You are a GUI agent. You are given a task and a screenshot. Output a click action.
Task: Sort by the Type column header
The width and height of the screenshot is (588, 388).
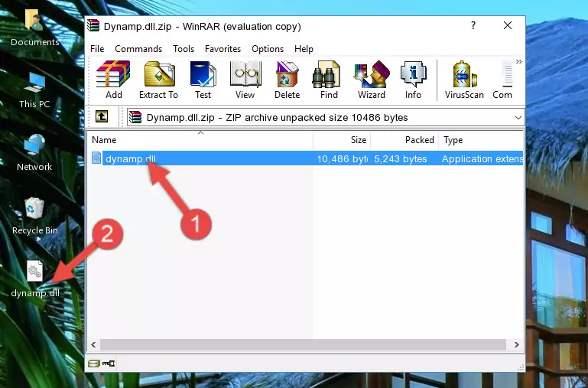click(x=481, y=140)
